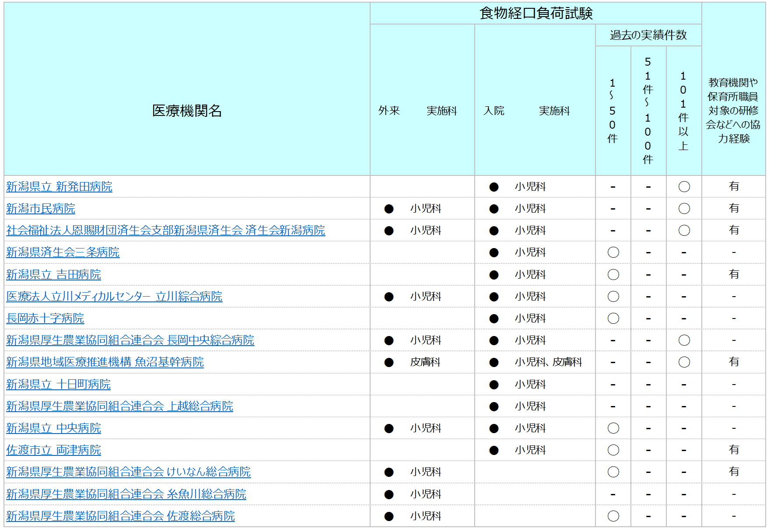This screenshot has height=532, width=770.
Task: Click the 済生会新潟病院 hospital link
Action: coord(165,231)
